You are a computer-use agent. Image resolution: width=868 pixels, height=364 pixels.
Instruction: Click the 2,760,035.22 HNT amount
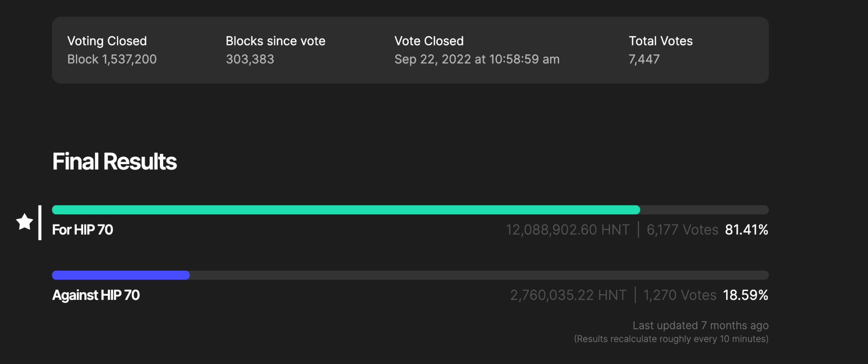pyautogui.click(x=568, y=295)
